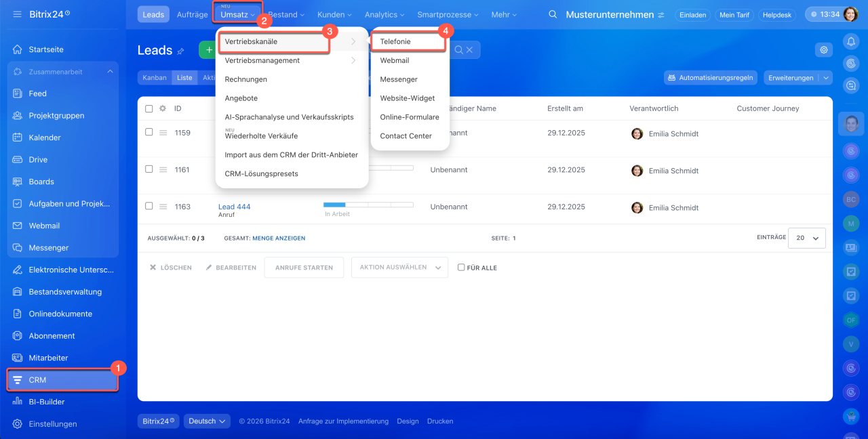Click the Automatisierungsregeln button
Screen dimensions: 868x439
(x=711, y=78)
